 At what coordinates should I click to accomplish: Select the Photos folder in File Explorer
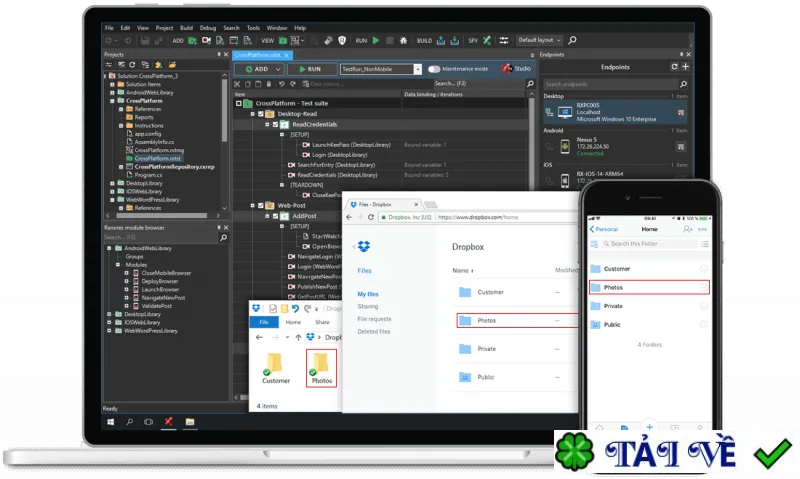(321, 368)
